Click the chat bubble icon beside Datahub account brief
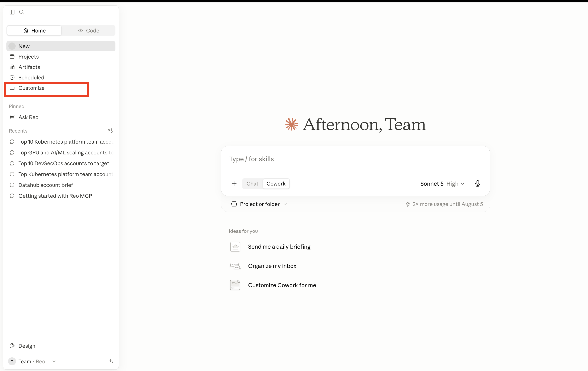Viewport: 588px width, 371px height. click(12, 185)
